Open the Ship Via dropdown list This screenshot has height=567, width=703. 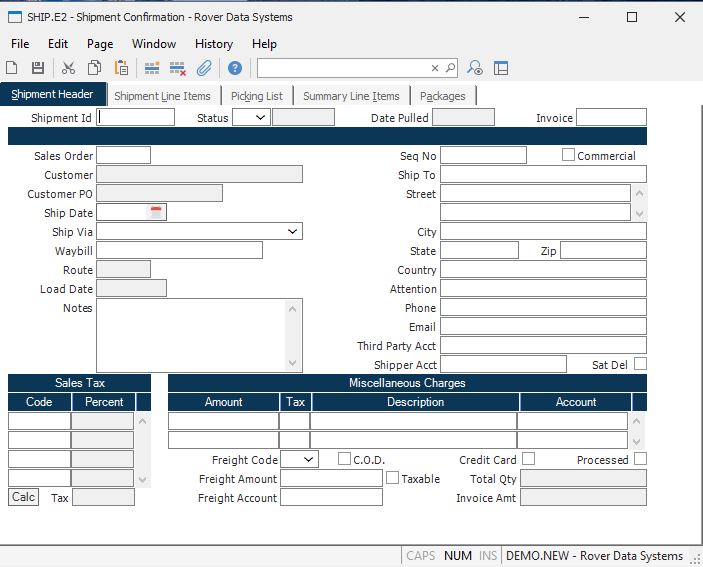tap(292, 232)
